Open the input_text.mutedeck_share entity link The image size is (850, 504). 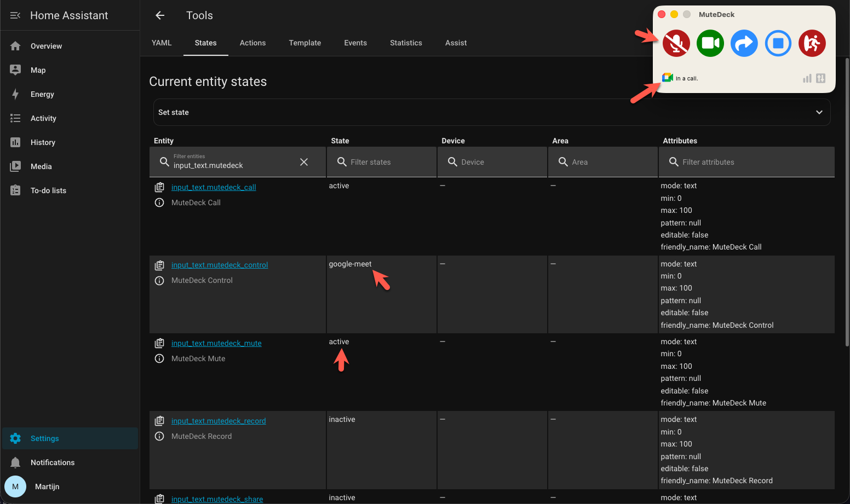point(217,499)
